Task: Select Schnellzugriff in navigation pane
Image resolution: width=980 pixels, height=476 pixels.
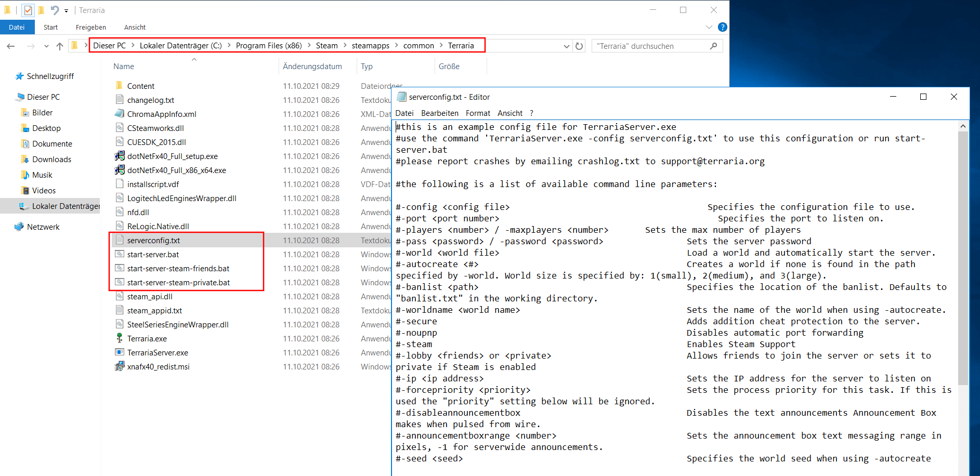Action: point(50,76)
